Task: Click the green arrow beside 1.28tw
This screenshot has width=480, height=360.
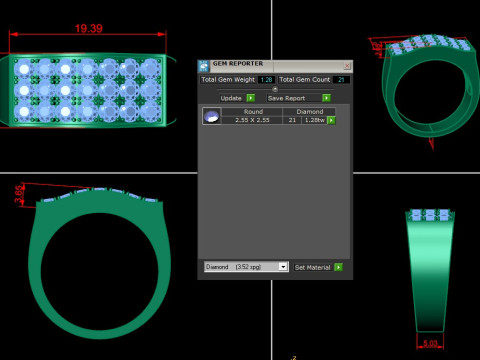Action: (331, 120)
